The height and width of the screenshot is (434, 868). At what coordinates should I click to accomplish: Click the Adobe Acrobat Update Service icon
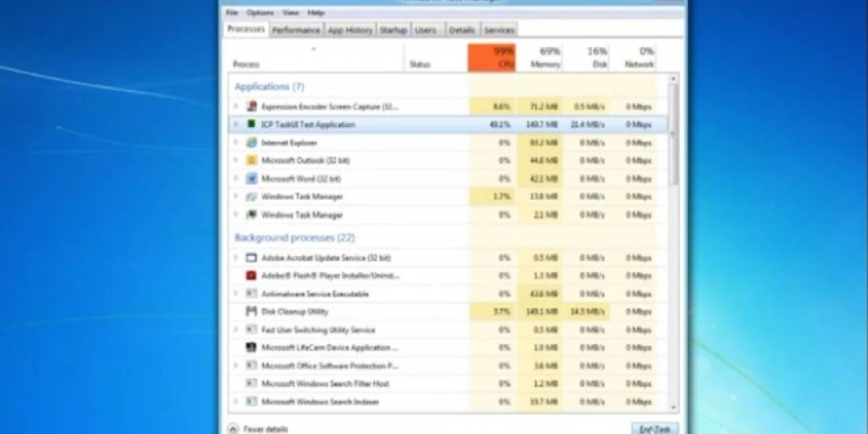tap(252, 258)
